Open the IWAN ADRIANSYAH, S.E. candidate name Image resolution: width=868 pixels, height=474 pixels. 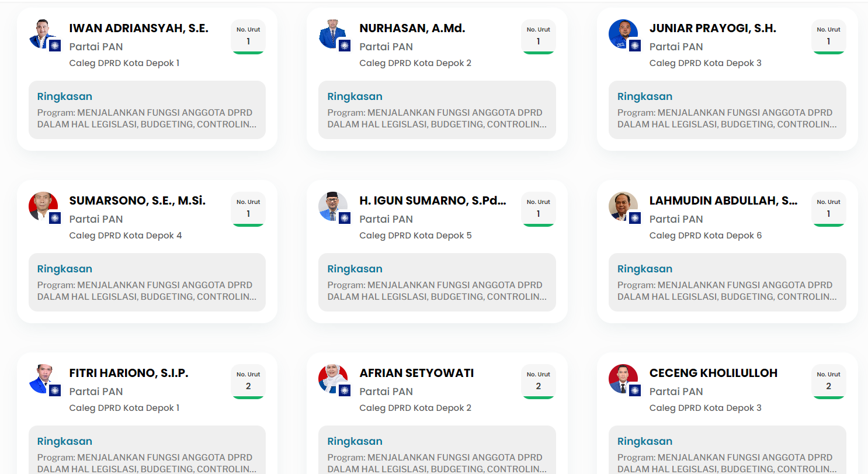[x=139, y=28]
